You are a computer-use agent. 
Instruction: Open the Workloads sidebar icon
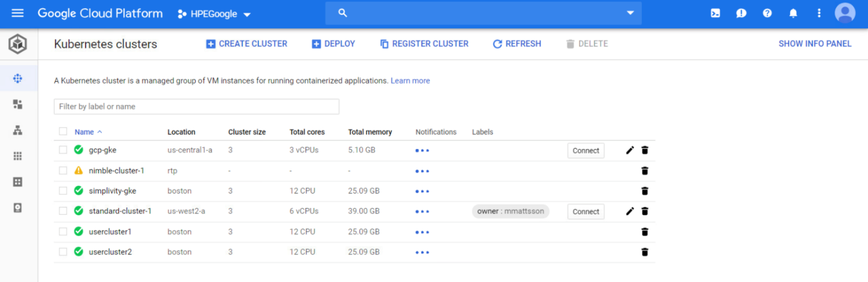[x=18, y=104]
